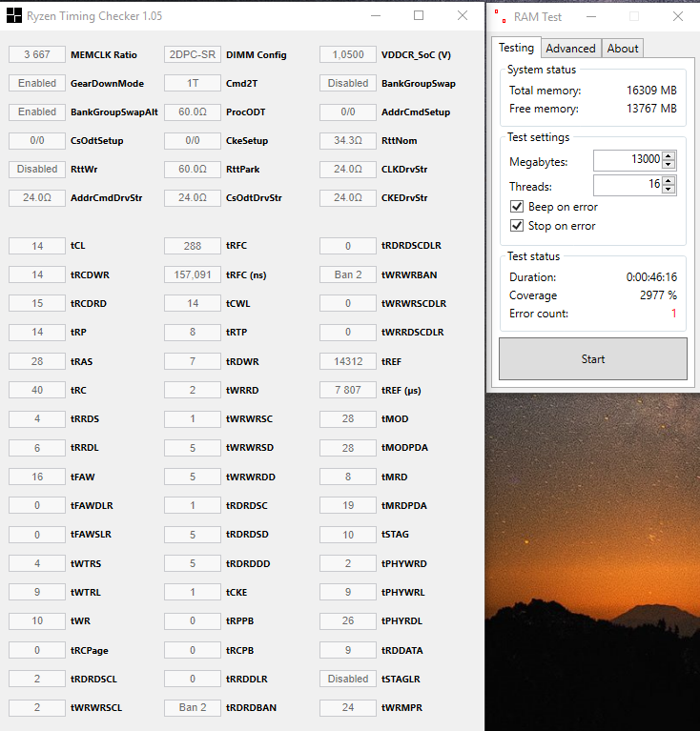Image resolution: width=700 pixels, height=731 pixels.
Task: Click the tWRMPR value 24
Action: click(348, 707)
